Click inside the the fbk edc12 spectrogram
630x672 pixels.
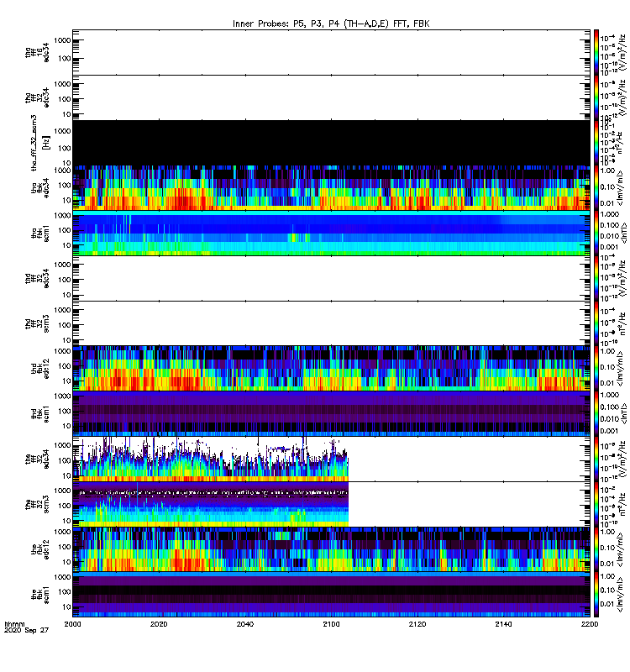331,549
